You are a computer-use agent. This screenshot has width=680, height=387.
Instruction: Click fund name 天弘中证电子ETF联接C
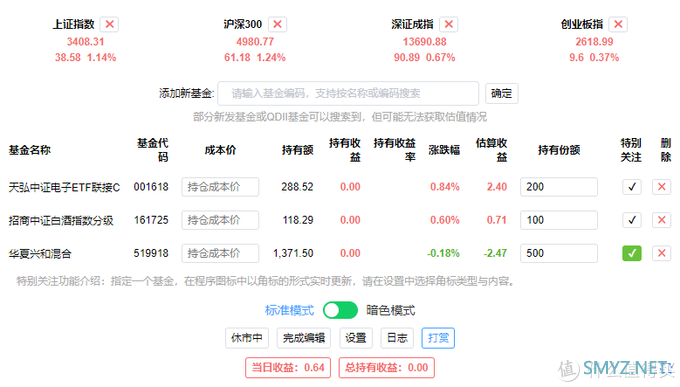coord(64,187)
